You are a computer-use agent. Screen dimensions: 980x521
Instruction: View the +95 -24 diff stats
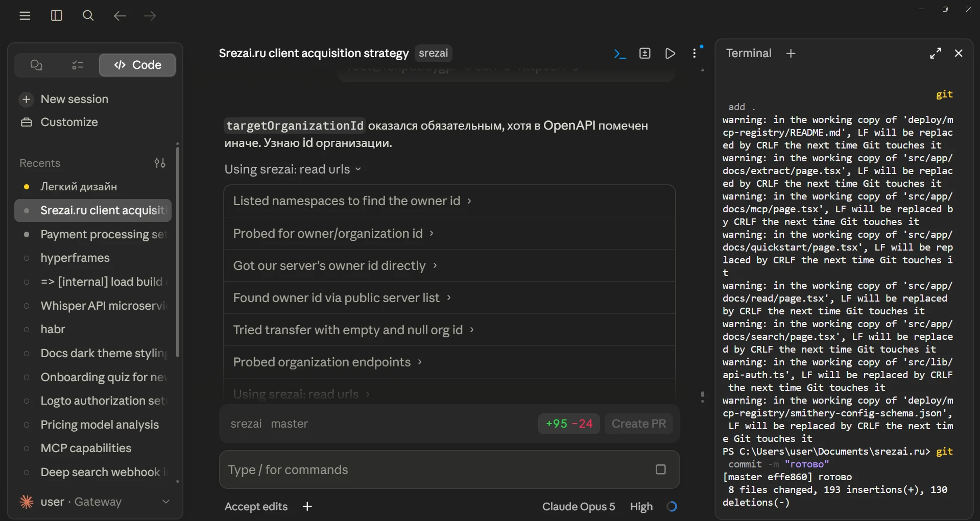[x=569, y=424]
